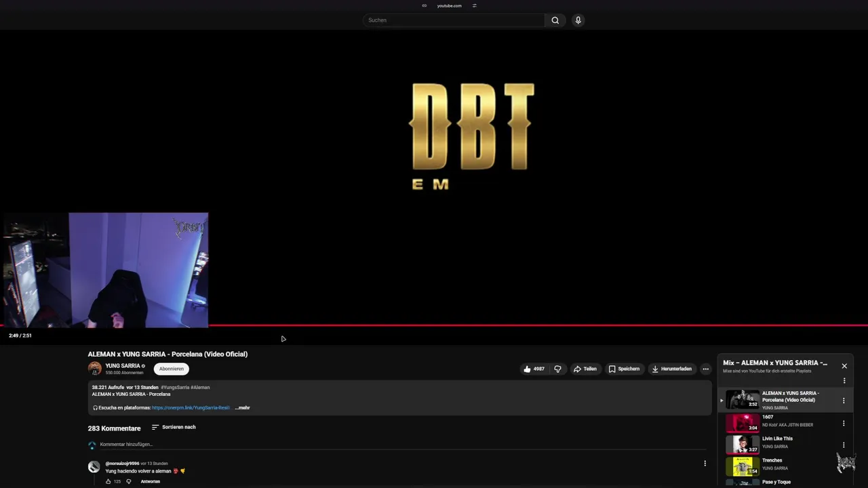Click the link icon beside youtube.com
Screen dimensions: 868x488
(x=425, y=5)
